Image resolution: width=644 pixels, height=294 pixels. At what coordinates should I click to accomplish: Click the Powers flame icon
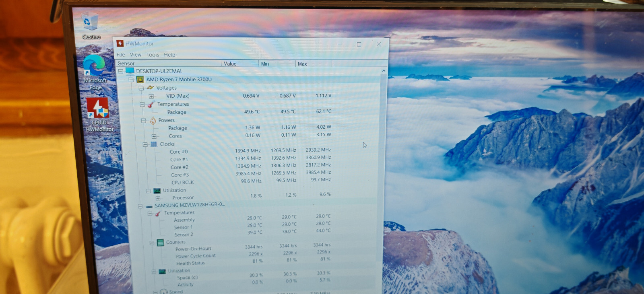[153, 120]
